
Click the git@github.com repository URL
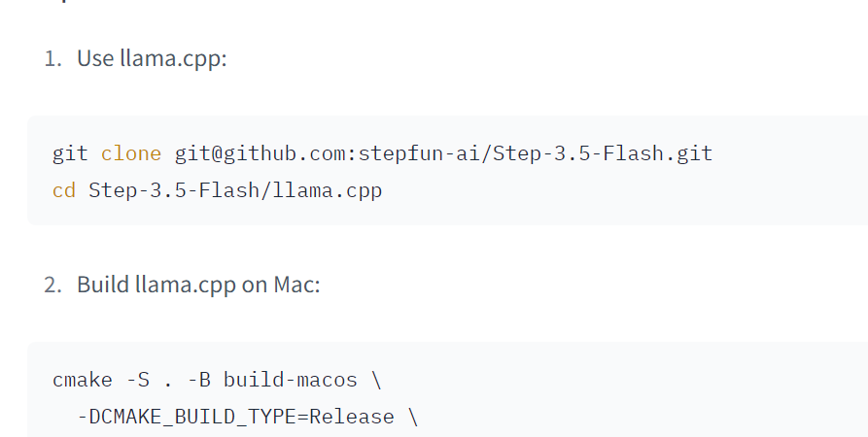443,153
